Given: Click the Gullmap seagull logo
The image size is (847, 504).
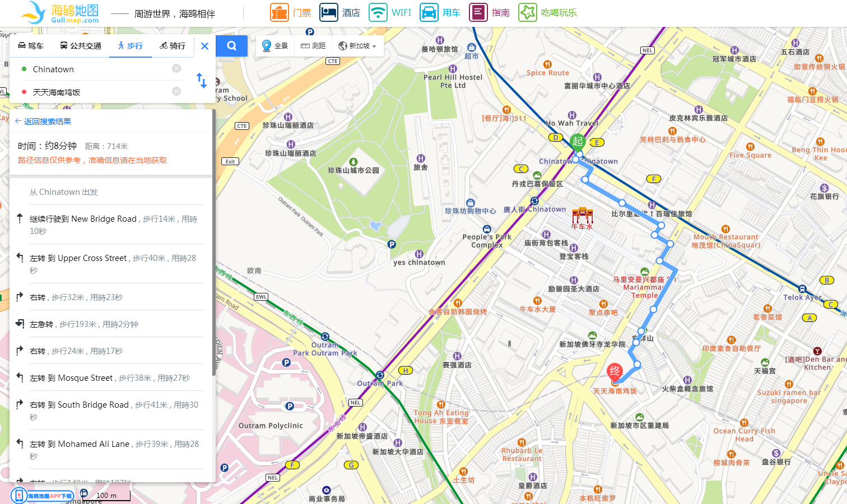Looking at the screenshot, I should pyautogui.click(x=32, y=13).
